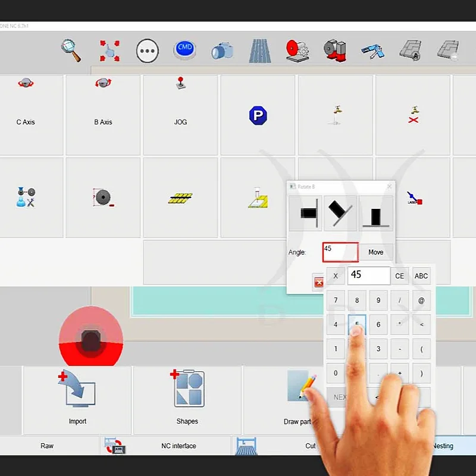Select the 45-degree blade position in Rotate B
Screen dimensions: 476x476
[340, 214]
